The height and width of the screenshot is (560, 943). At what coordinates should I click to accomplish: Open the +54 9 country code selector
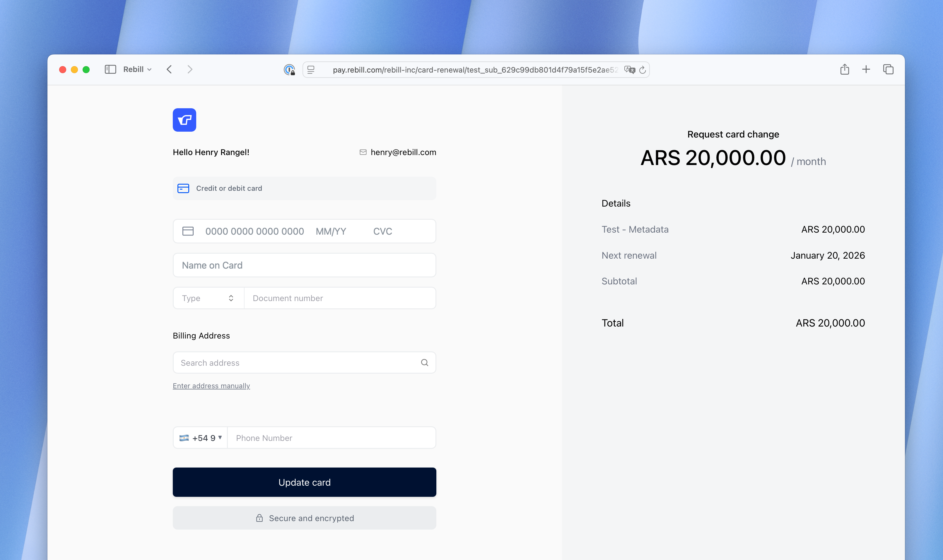coord(200,438)
